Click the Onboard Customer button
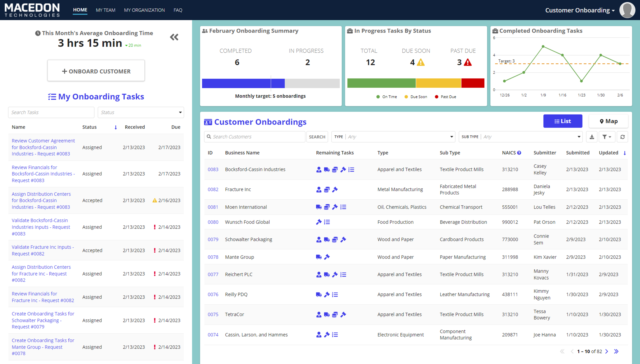The height and width of the screenshot is (364, 640). (96, 70)
